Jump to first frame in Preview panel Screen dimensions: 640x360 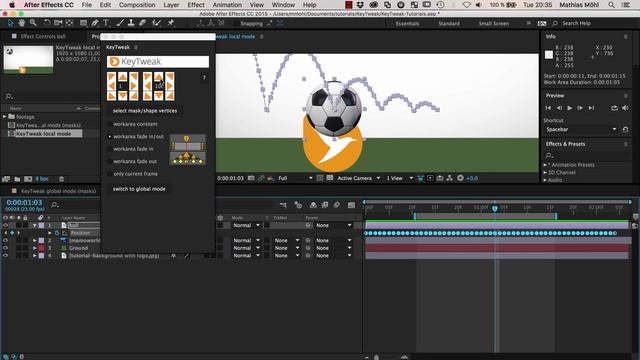pos(548,108)
